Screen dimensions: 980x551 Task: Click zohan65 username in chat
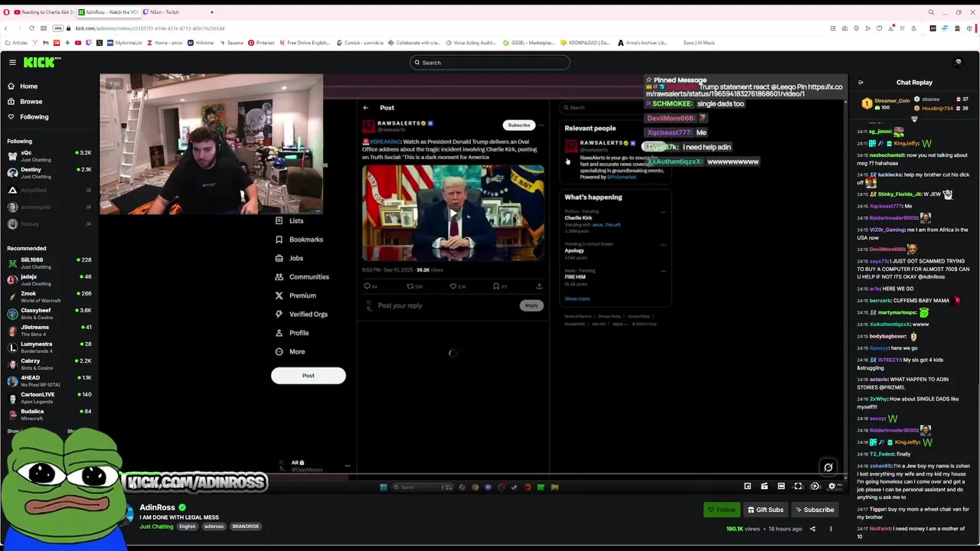pos(880,466)
